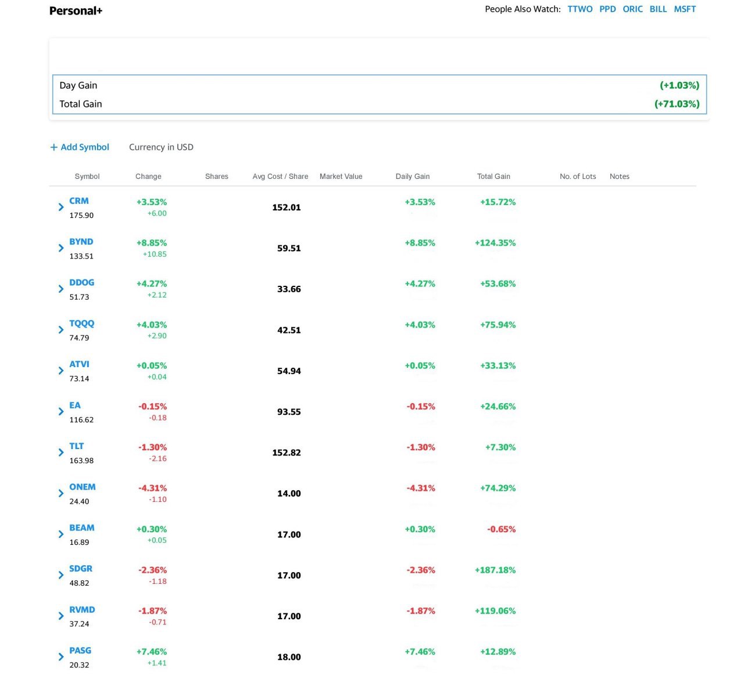
Task: Expand the ONEM holding row
Action: [x=61, y=493]
